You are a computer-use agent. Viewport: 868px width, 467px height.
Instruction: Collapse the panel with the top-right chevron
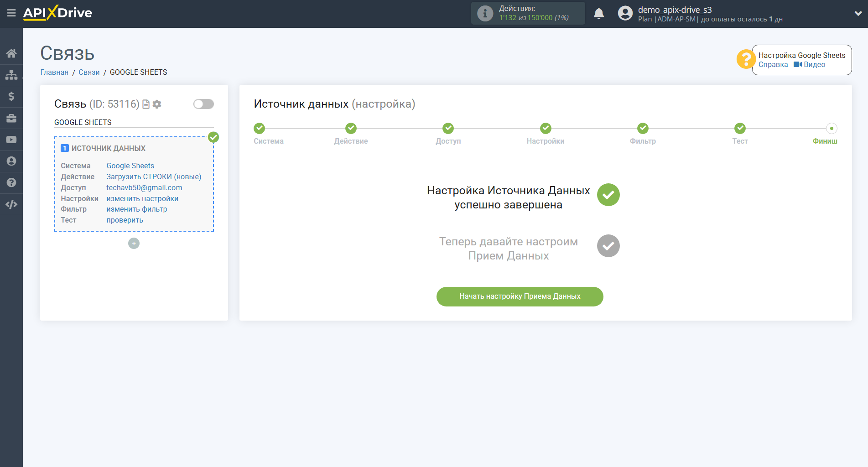857,13
